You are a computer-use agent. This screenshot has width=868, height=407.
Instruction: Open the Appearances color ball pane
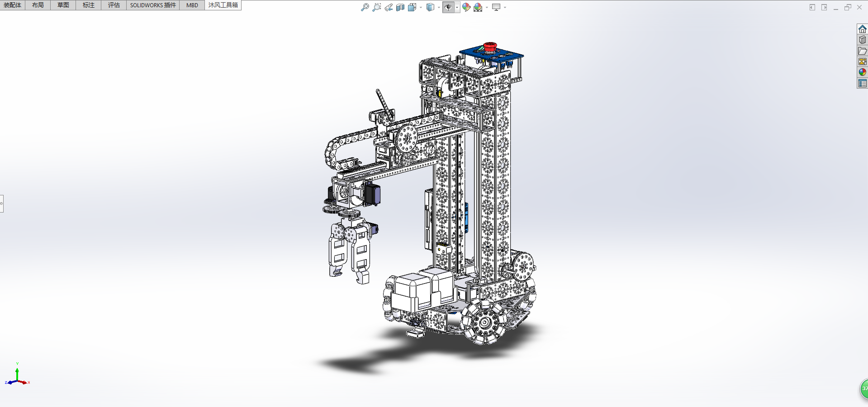tap(862, 72)
